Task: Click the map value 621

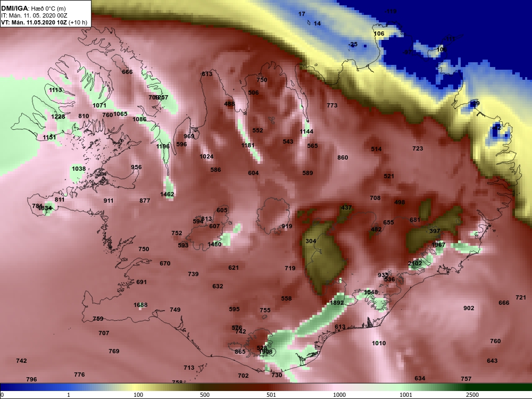Action: pyautogui.click(x=234, y=268)
